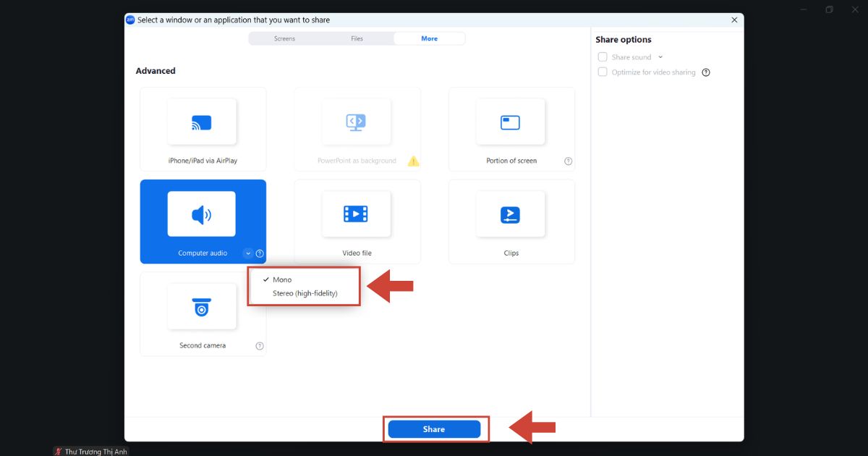Switch to the Files tab
Viewport: 868px width, 456px height.
coord(357,38)
